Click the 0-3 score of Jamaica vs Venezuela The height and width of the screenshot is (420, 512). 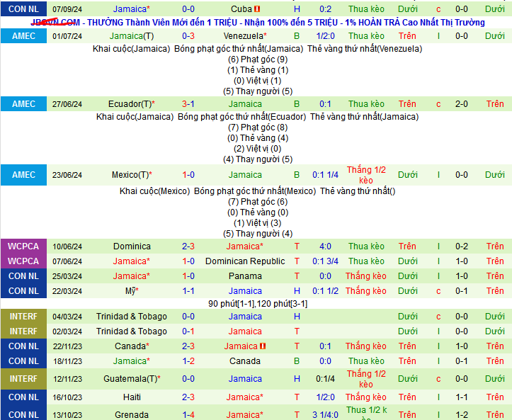tap(188, 36)
